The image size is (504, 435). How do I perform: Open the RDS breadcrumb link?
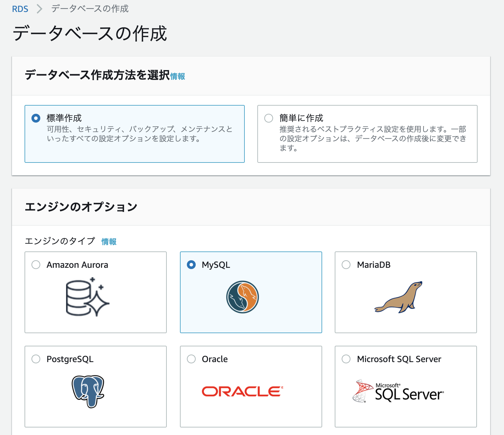[x=20, y=8]
